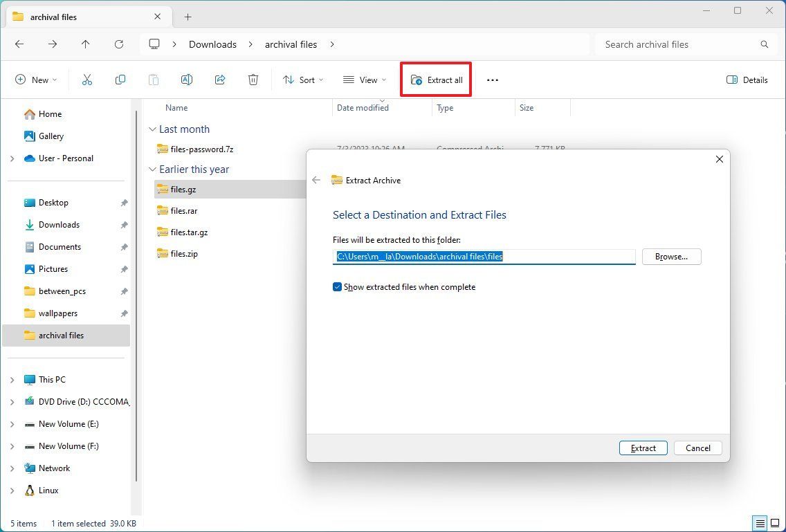Go back in the Extract Archive dialog

tap(316, 179)
